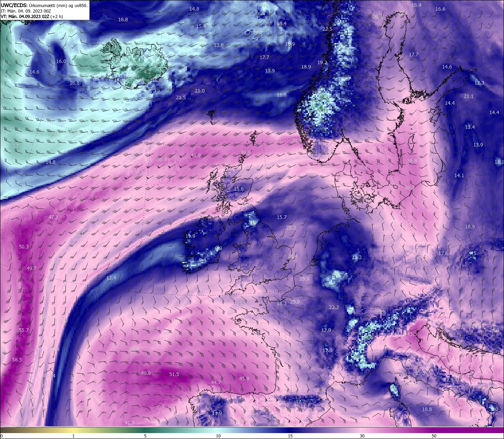Click the 4.2 value over Iceland
Viewport: 504px width, 439px height.
pos(147,72)
